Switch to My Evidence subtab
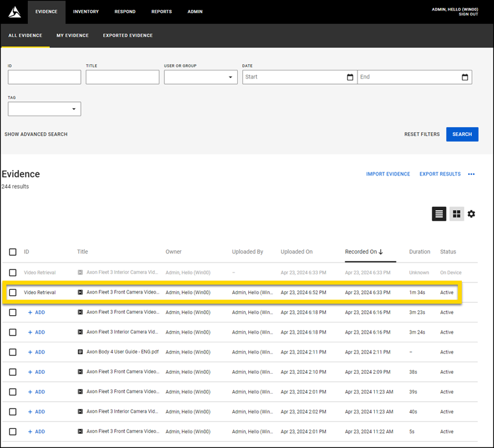This screenshot has height=448, width=494. 72,35
